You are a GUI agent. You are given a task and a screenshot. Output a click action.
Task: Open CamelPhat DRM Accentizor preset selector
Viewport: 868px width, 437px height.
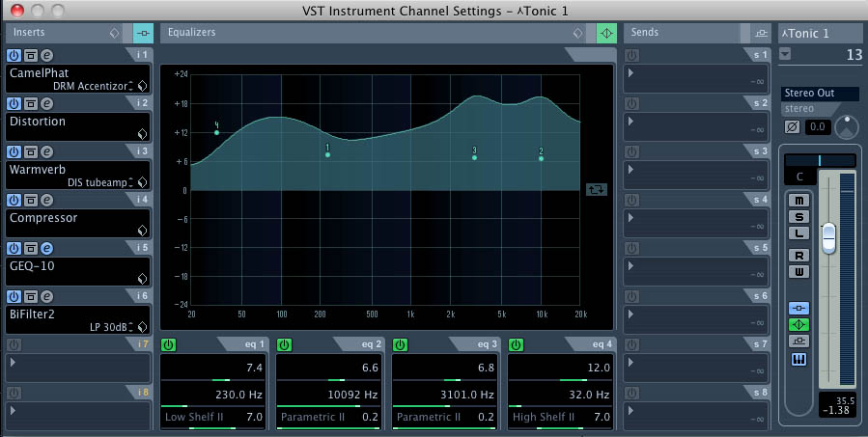[x=93, y=86]
